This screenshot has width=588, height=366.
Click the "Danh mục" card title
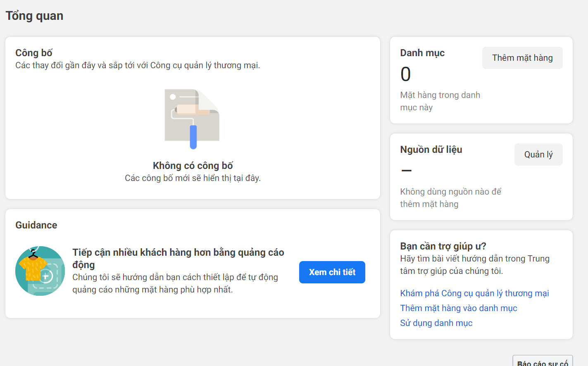(422, 53)
